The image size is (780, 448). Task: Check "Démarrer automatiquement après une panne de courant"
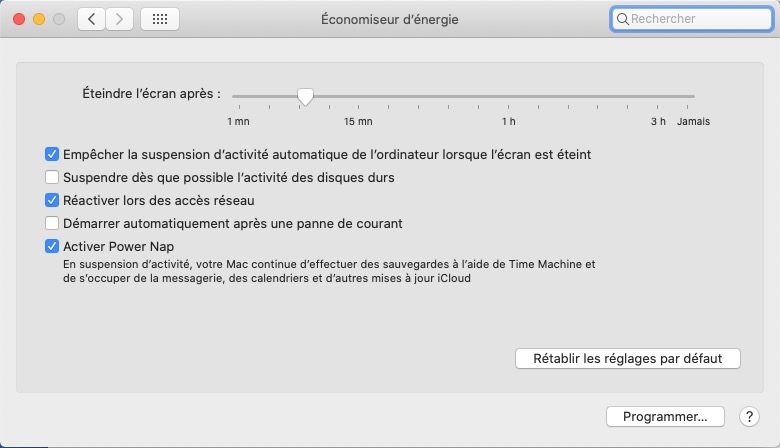click(x=52, y=224)
